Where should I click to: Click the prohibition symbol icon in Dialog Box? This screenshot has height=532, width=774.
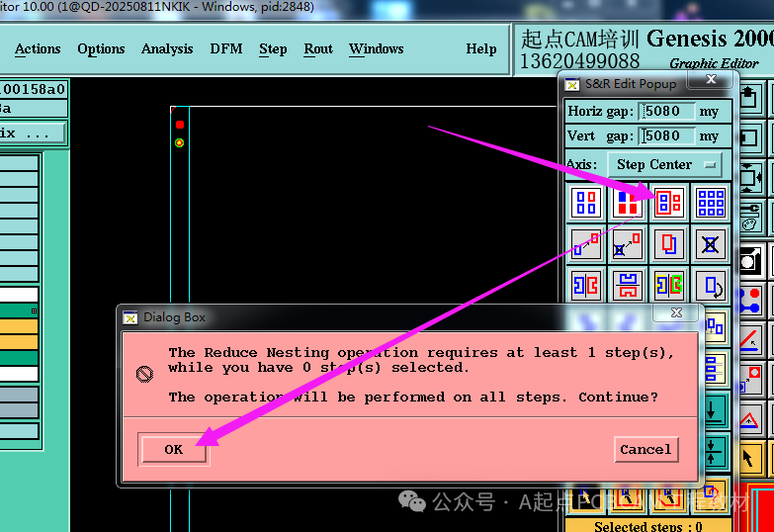click(144, 374)
